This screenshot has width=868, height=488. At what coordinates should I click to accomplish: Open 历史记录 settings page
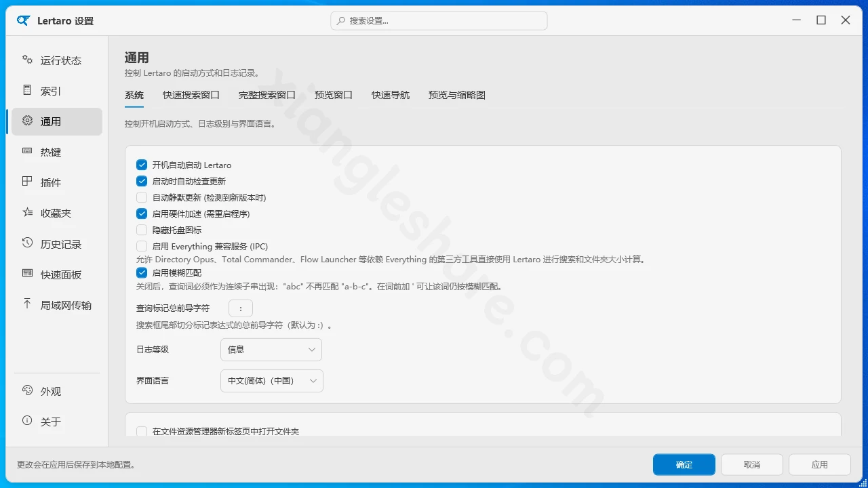coord(57,244)
